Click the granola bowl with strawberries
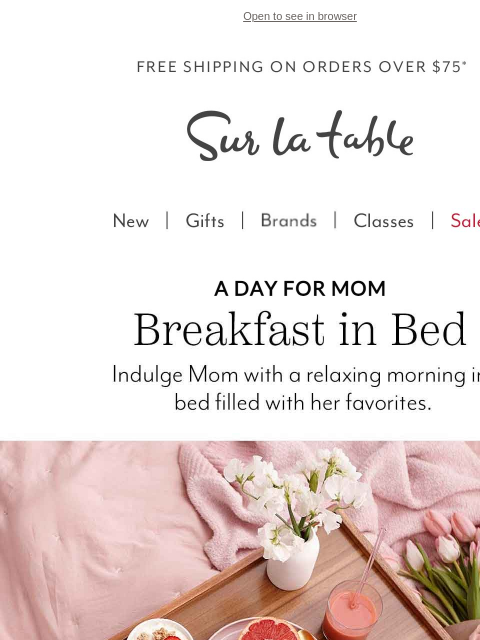Image resolution: width=480 pixels, height=640 pixels. pyautogui.click(x=157, y=630)
